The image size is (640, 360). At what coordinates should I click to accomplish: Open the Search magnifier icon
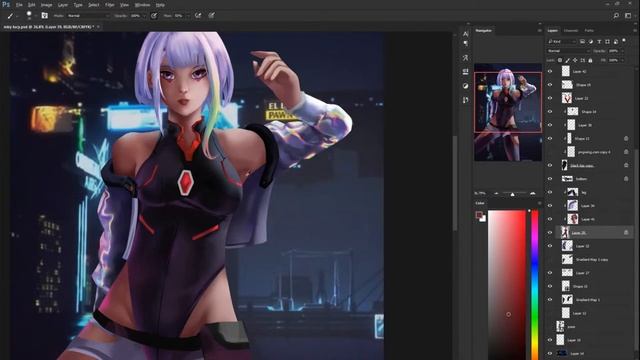(x=616, y=16)
